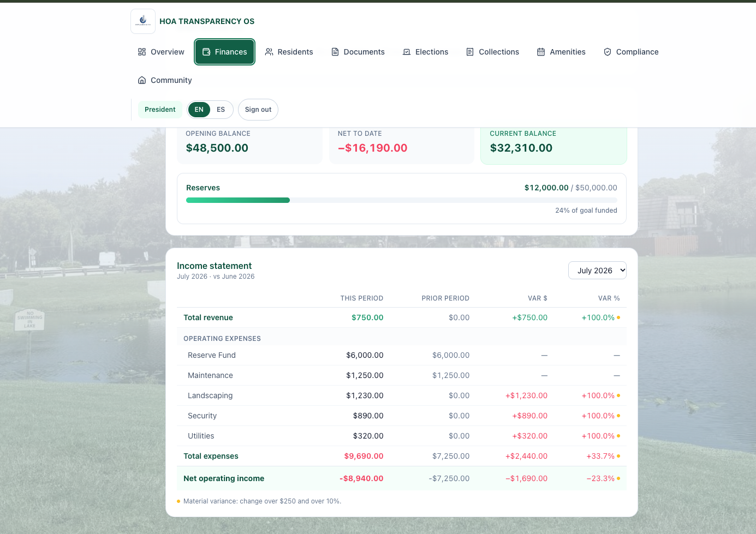Click the HOA Transparency OS logo
Screen dimensions: 756x534
pyautogui.click(x=143, y=21)
